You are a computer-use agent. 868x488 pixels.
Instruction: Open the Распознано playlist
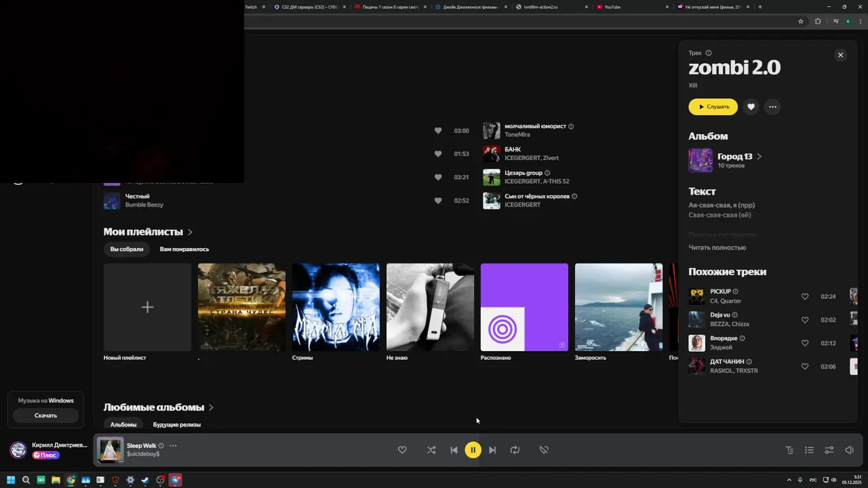point(524,307)
